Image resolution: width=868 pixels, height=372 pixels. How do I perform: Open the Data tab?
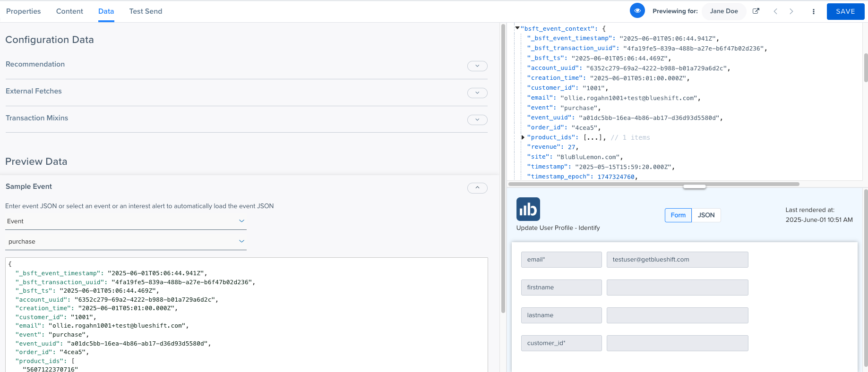[x=106, y=11]
